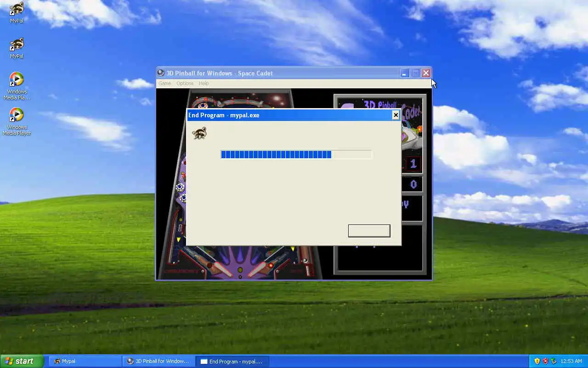The width and height of the screenshot is (588, 368).
Task: Open the Windows Start menu
Action: click(22, 361)
